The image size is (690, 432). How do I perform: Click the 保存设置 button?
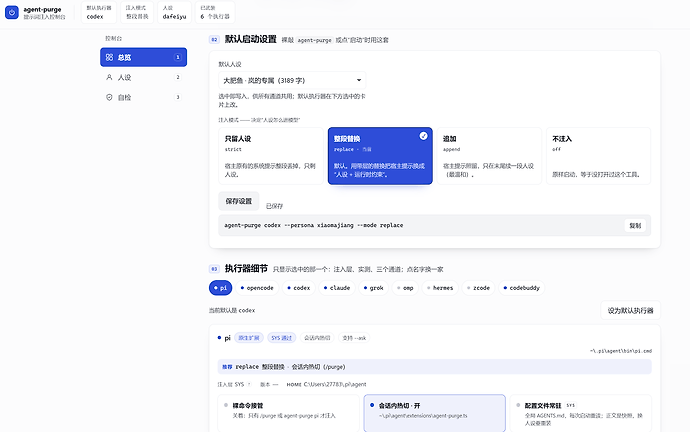click(239, 201)
